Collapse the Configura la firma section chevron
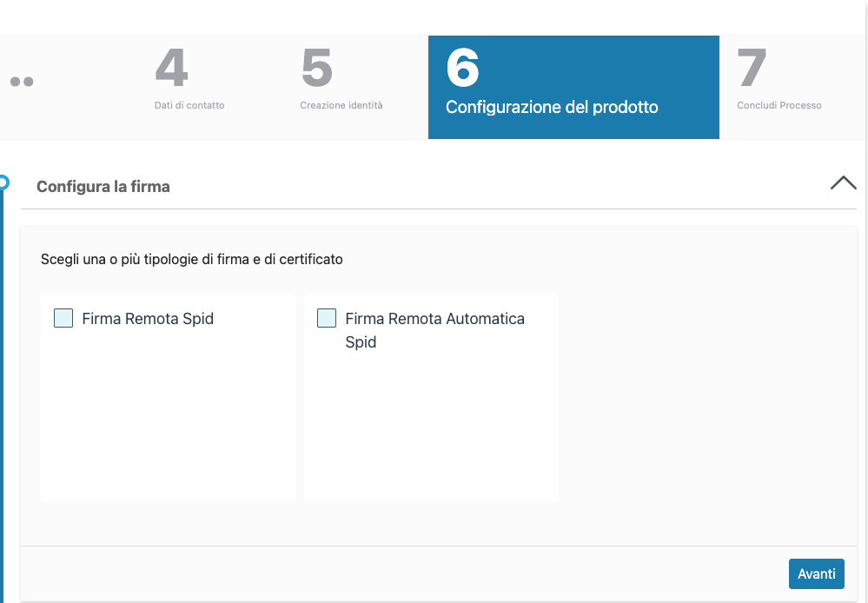The width and height of the screenshot is (868, 603). [x=843, y=183]
